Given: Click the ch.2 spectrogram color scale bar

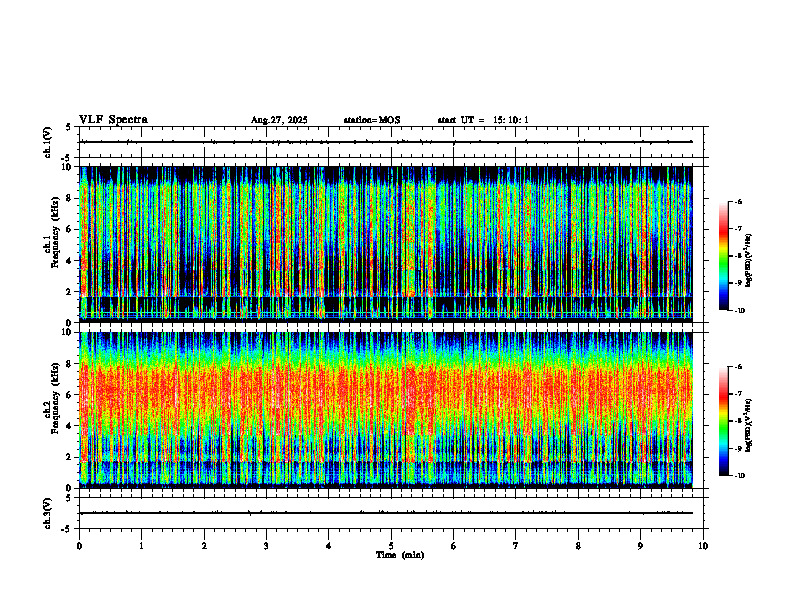Looking at the screenshot, I should (x=723, y=421).
